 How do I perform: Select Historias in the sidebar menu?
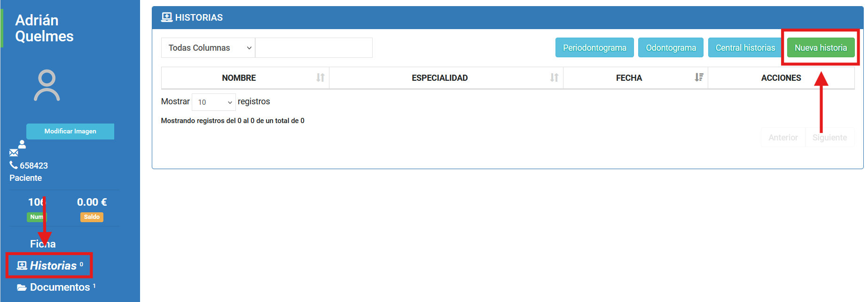53,266
